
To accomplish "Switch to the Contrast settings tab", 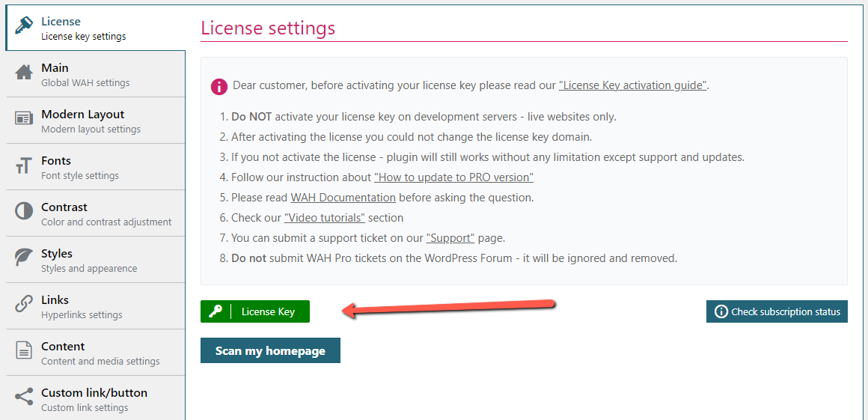I will pyautogui.click(x=95, y=213).
